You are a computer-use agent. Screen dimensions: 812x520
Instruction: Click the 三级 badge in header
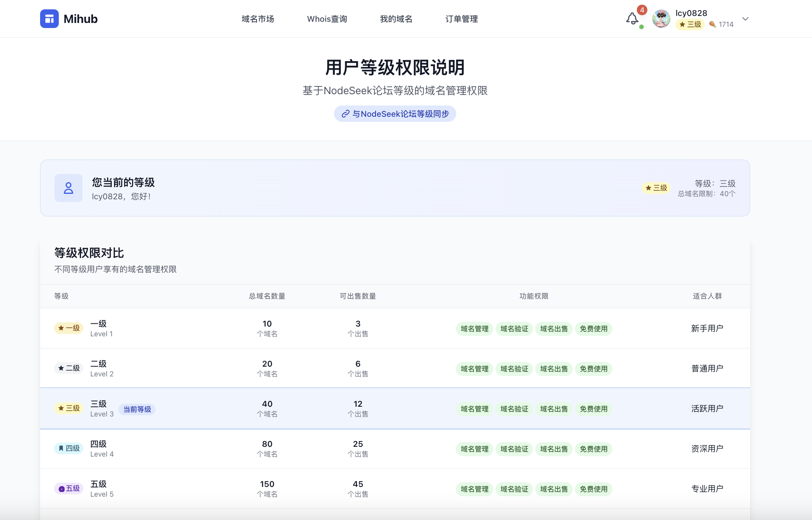690,25
